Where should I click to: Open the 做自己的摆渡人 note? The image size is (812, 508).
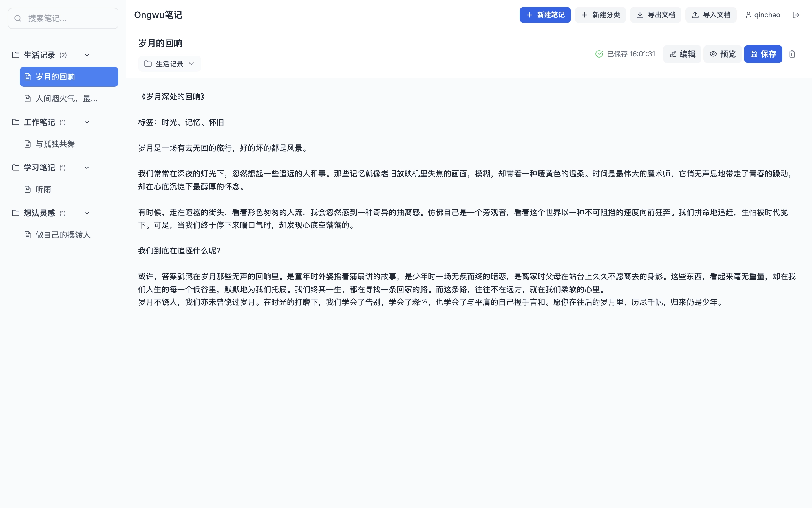[x=69, y=235]
